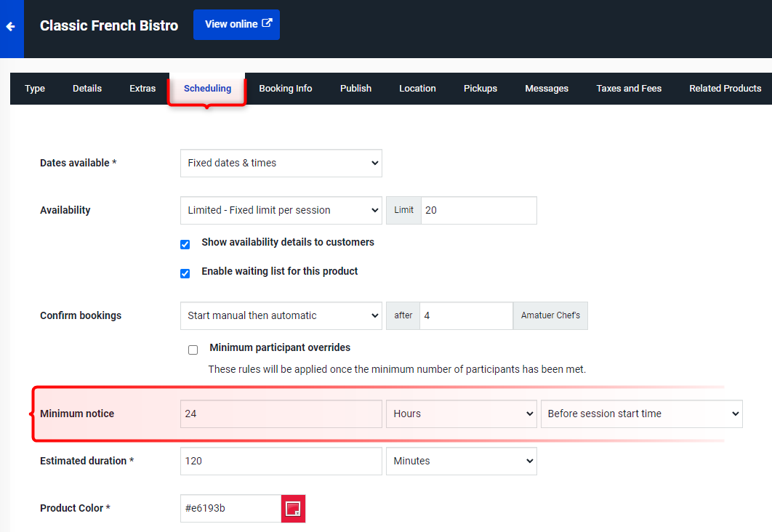The image size is (772, 532).
Task: Open the Related Products tab
Action: click(725, 89)
